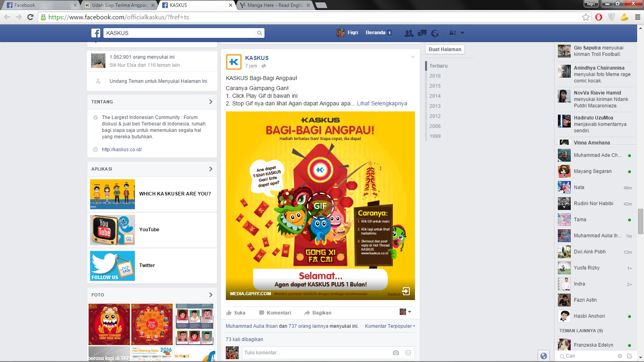Open chat with Rudini Nor Habibi
This screenshot has width=644, height=362.
(x=595, y=204)
